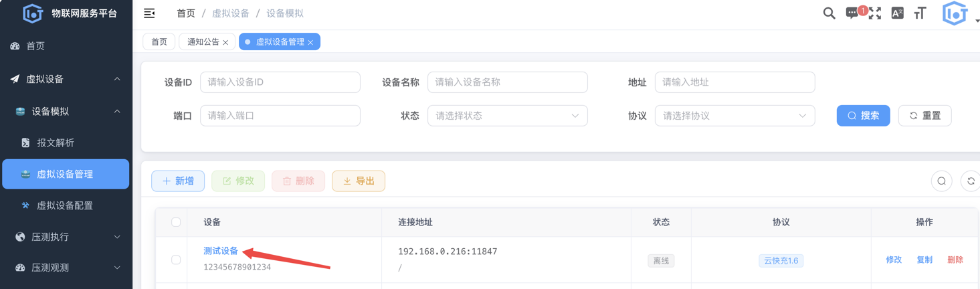This screenshot has width=980, height=289.
Task: Toggle fullscreen mode icon
Action: pos(875,13)
